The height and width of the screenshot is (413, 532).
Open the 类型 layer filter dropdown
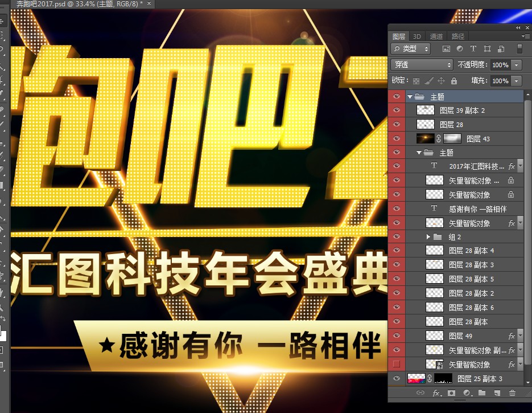(411, 49)
